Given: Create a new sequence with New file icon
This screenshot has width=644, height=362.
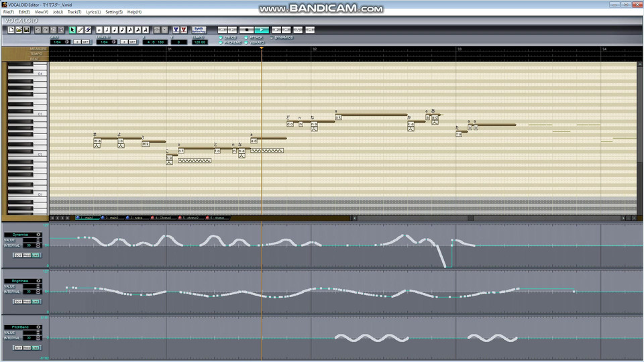Looking at the screenshot, I should tap(11, 30).
